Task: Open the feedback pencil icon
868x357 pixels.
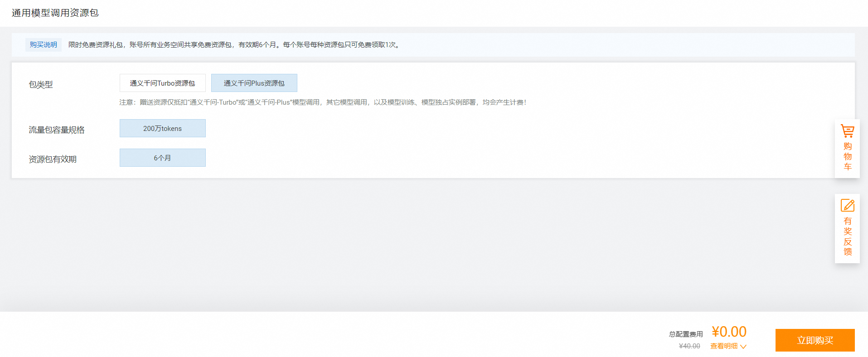Action: point(847,205)
